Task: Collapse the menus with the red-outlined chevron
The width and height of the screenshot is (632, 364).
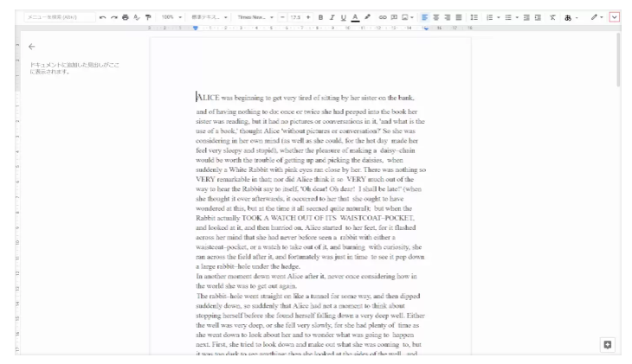Action: (x=615, y=16)
